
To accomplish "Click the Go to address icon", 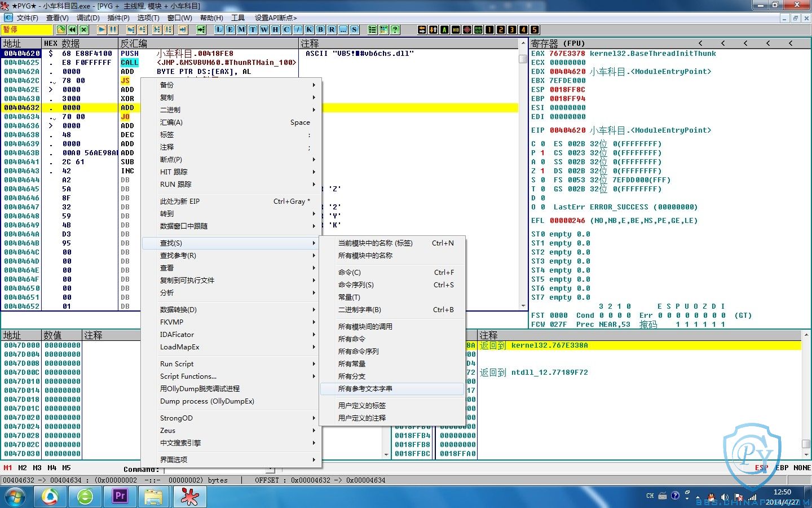I will tap(201, 29).
